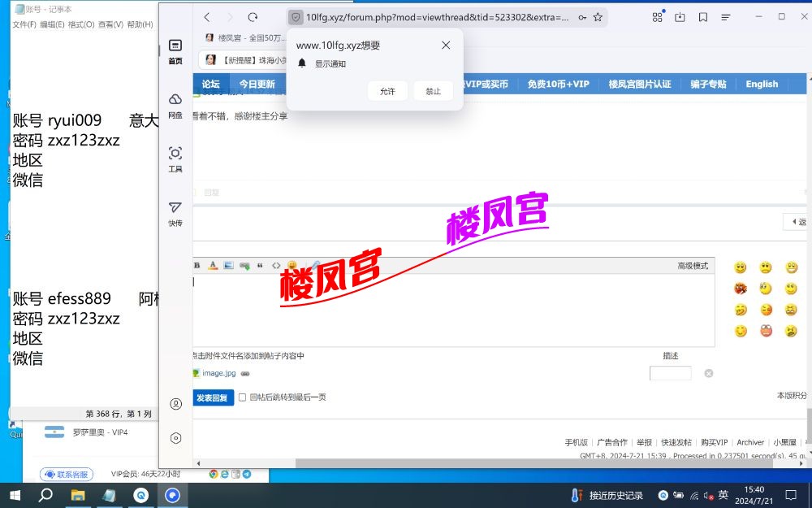Click the 描述 attachment description input field
Image resolution: width=812 pixels, height=508 pixels.
(x=670, y=373)
